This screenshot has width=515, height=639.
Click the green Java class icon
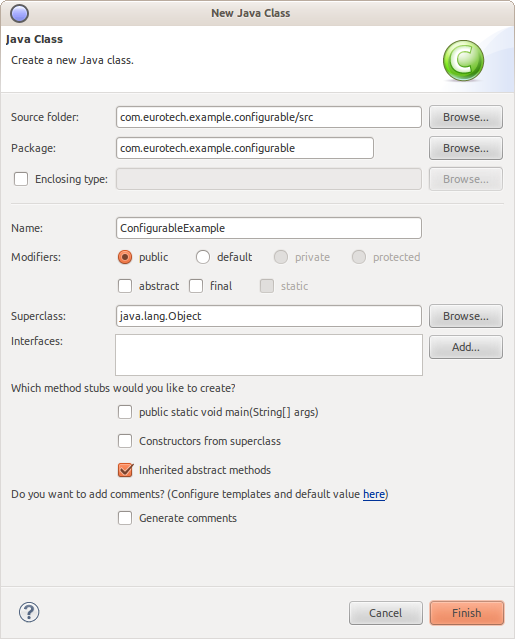click(x=463, y=60)
